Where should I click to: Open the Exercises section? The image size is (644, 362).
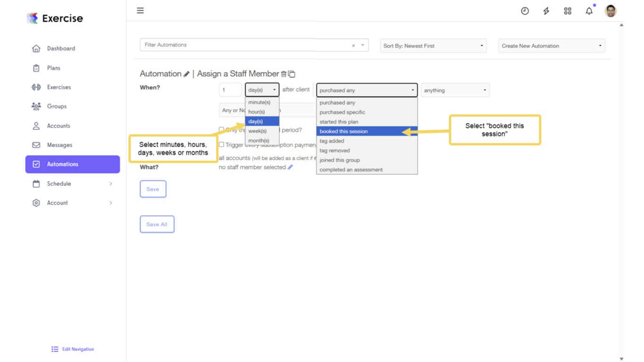click(58, 87)
